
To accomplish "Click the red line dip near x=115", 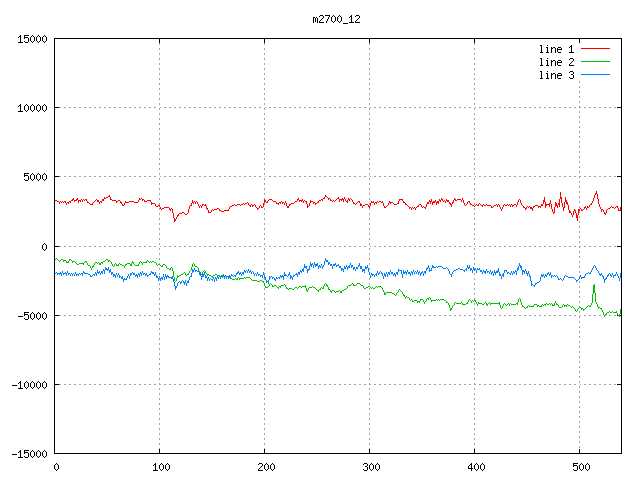I will 175,217.
